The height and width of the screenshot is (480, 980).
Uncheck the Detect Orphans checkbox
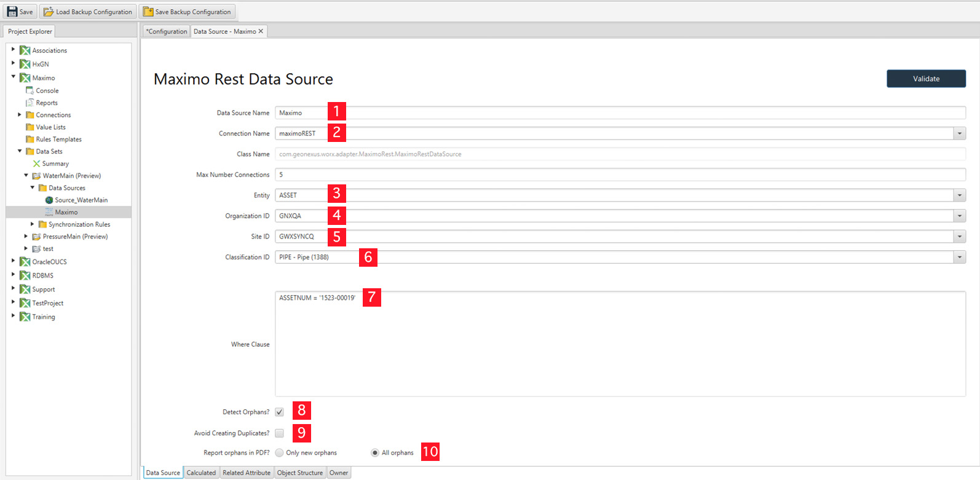tap(279, 412)
